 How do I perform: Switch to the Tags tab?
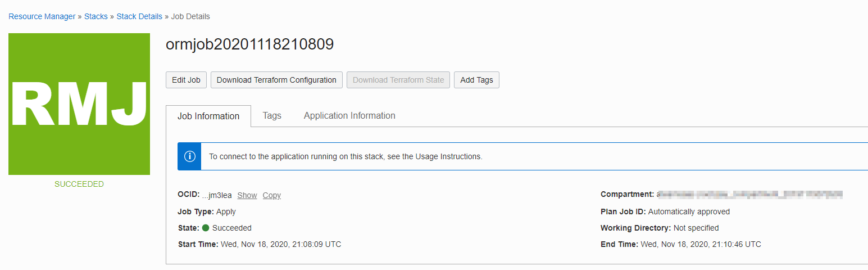pos(272,115)
